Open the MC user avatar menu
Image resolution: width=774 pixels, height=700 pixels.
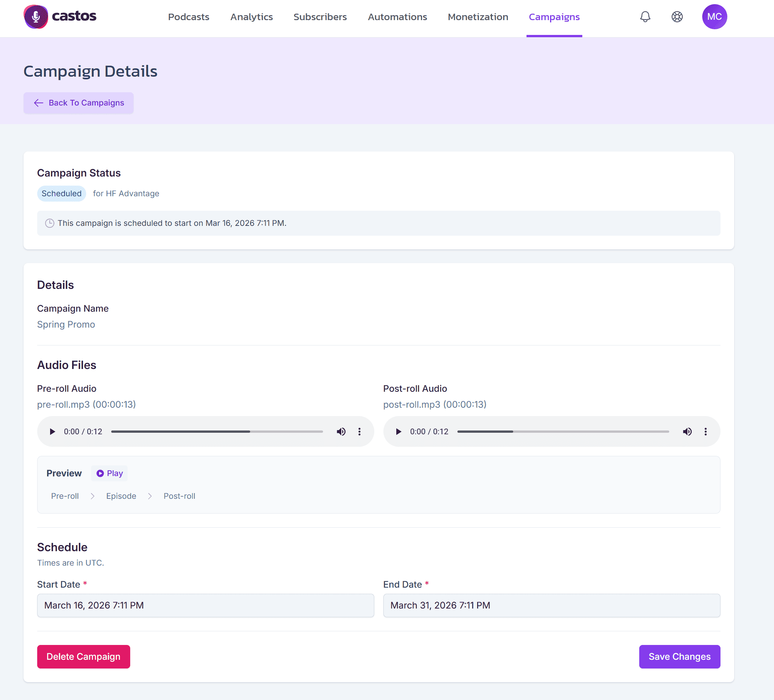(x=714, y=16)
